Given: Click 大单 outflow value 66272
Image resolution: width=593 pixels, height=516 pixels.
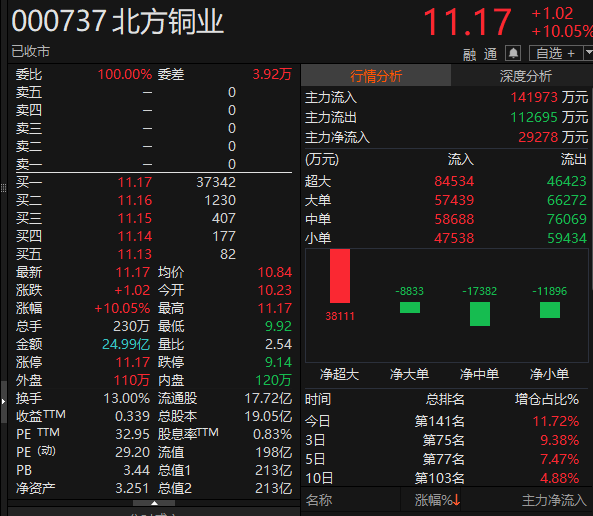Looking at the screenshot, I should [567, 200].
